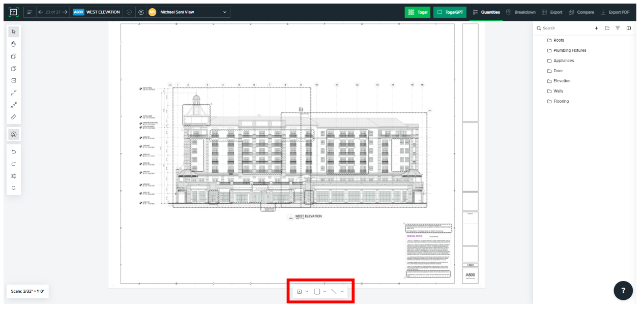Open the Plumbing Fixtures folder

(x=569, y=50)
